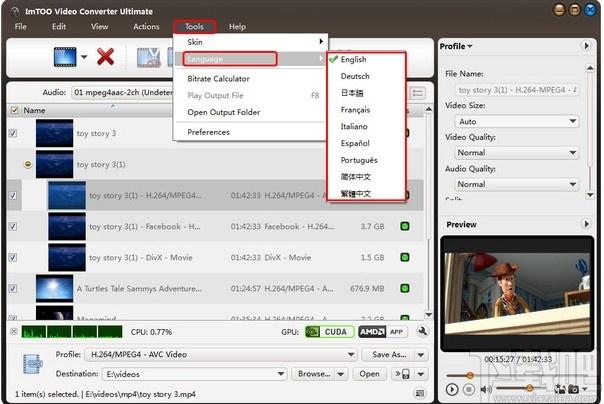Open the Audio track dropdown

[122, 92]
